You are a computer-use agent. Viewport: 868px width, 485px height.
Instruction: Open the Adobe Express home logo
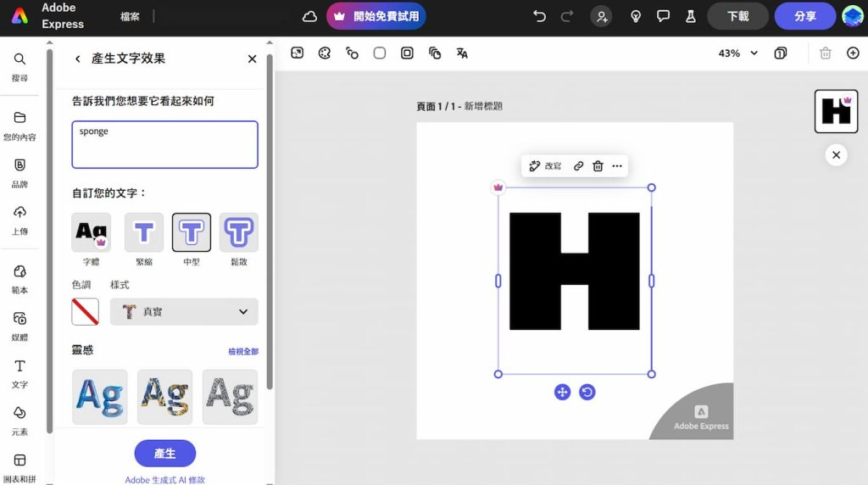(x=20, y=16)
